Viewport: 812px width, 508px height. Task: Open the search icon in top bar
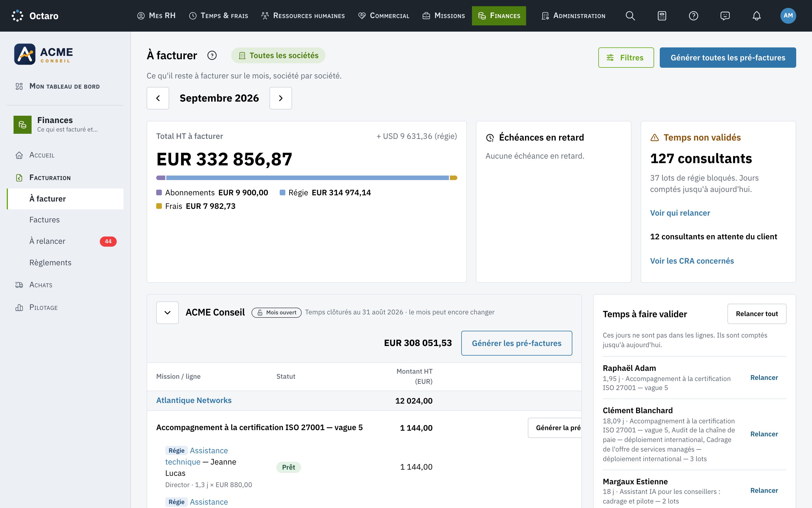630,16
